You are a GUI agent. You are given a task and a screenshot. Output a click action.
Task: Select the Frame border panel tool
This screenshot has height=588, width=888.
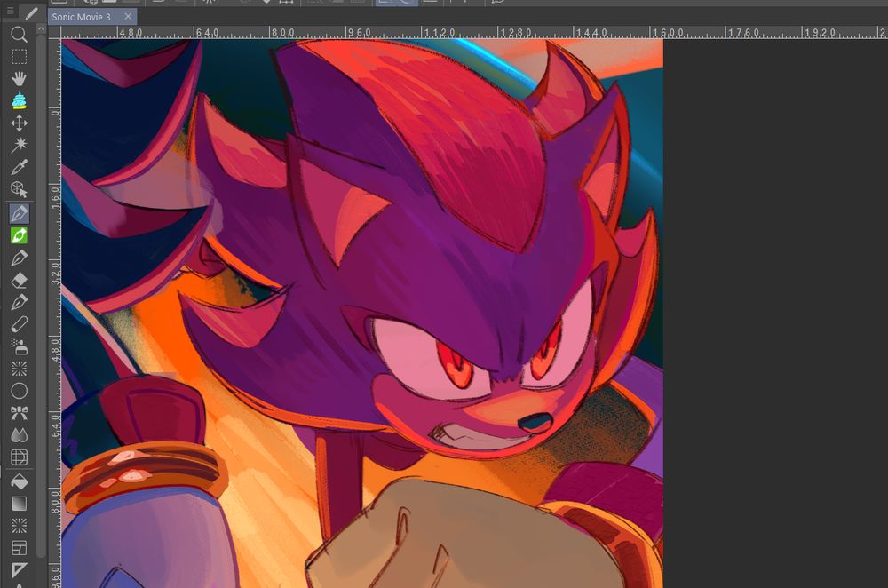click(x=19, y=548)
